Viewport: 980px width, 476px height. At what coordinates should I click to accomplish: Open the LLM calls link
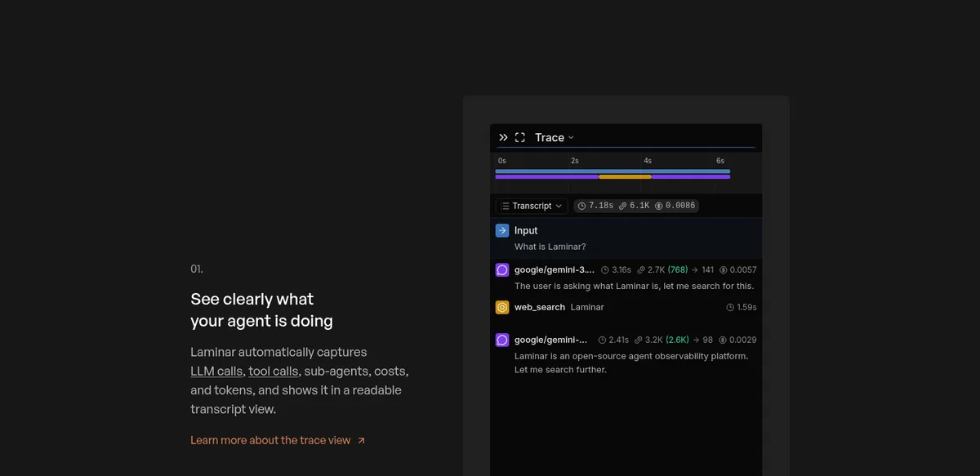coord(216,371)
